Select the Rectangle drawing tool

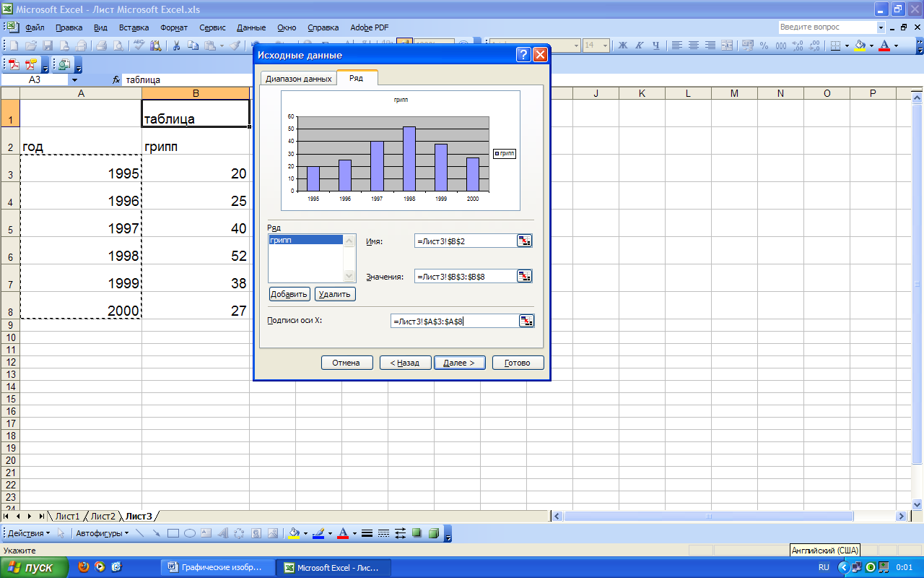tap(173, 534)
